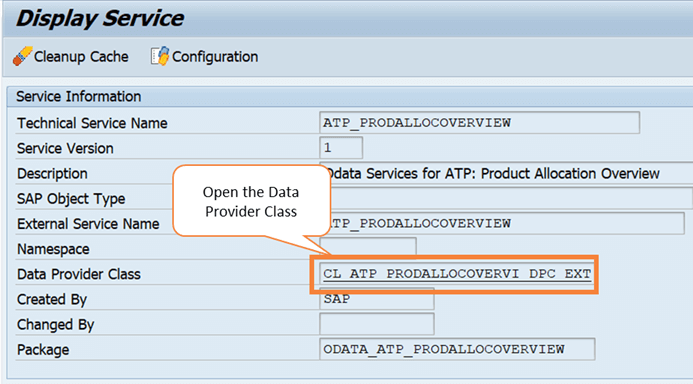Click the Service Information group header
Viewport: 693px width, 384px height.
pyautogui.click(x=350, y=96)
